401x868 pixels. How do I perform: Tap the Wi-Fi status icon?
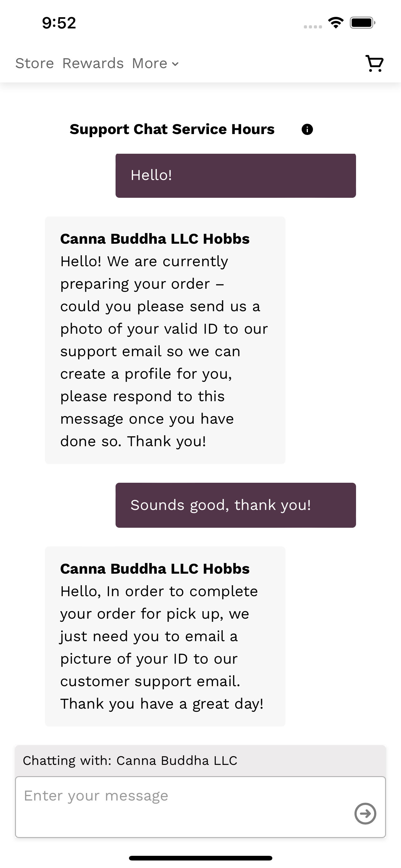click(336, 23)
